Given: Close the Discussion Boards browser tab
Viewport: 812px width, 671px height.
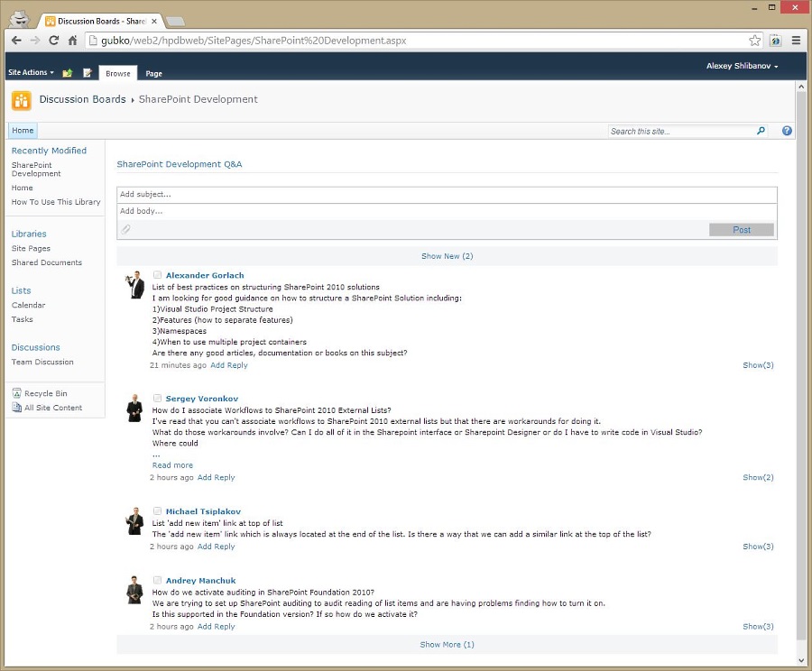Looking at the screenshot, I should tap(153, 22).
